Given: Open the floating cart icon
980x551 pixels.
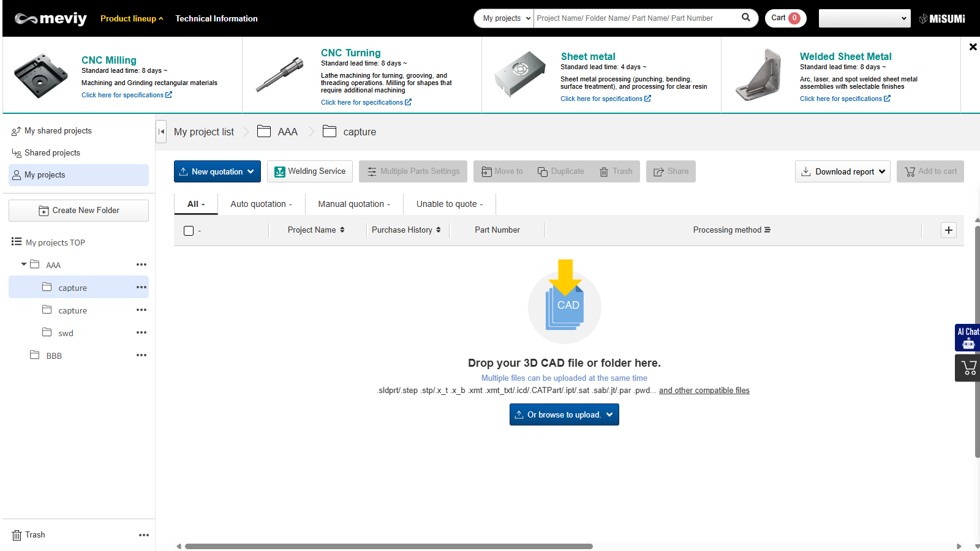Looking at the screenshot, I should [968, 368].
